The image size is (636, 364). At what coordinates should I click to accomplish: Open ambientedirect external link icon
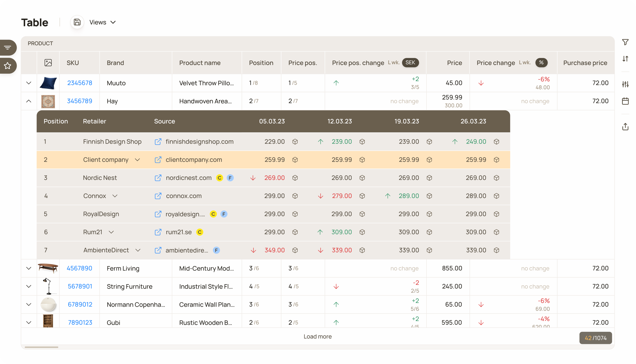158,250
